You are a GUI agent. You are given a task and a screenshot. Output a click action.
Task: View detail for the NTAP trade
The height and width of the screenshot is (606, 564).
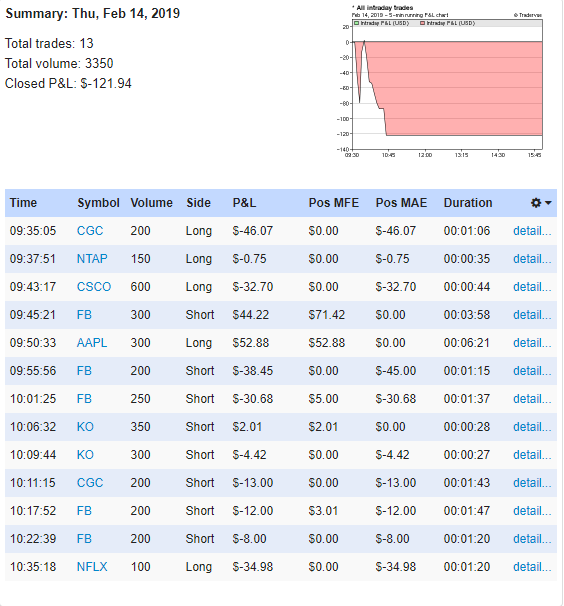click(x=532, y=259)
